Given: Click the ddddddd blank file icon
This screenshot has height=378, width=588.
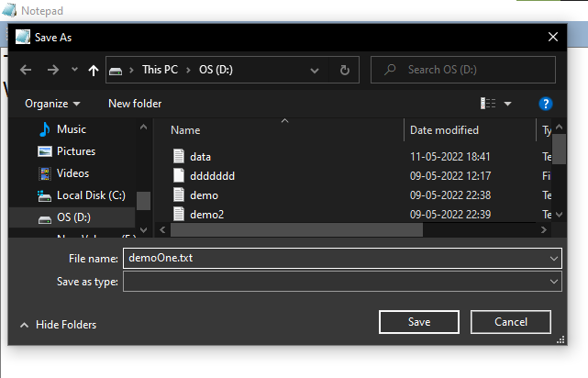Looking at the screenshot, I should tap(179, 175).
